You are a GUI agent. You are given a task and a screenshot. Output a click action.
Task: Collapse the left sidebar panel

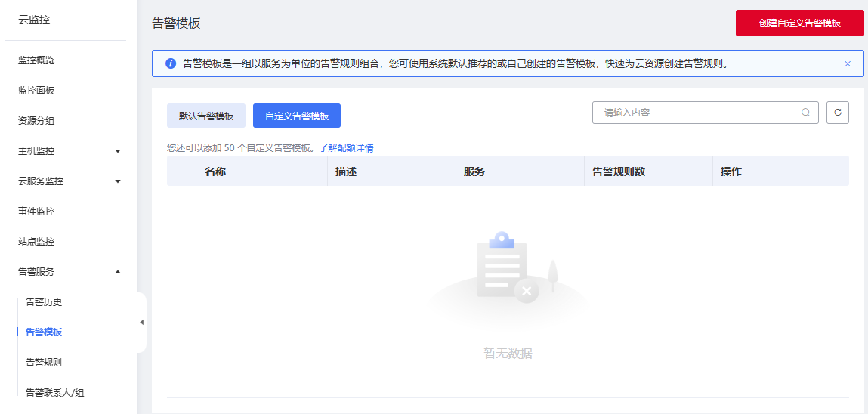[x=141, y=323]
